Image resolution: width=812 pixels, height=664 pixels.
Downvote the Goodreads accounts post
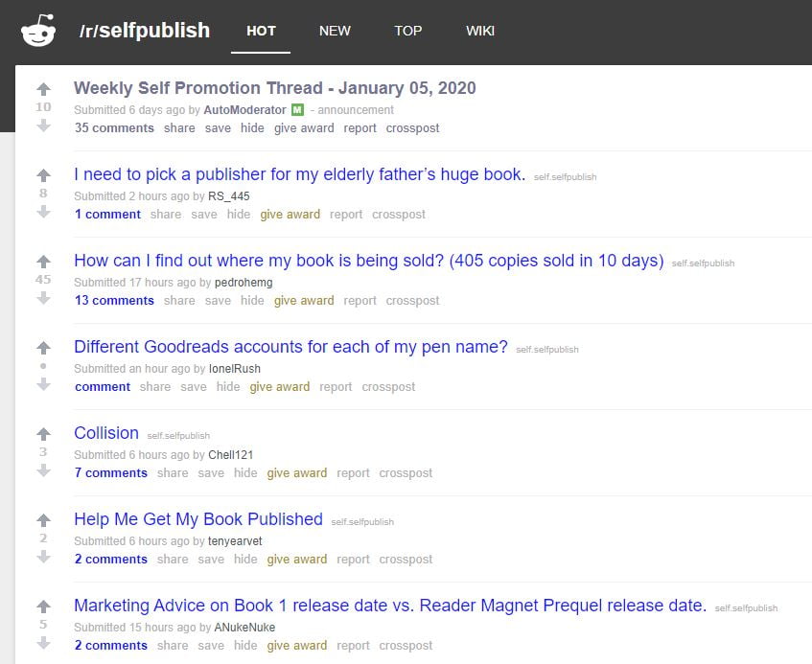[43, 383]
